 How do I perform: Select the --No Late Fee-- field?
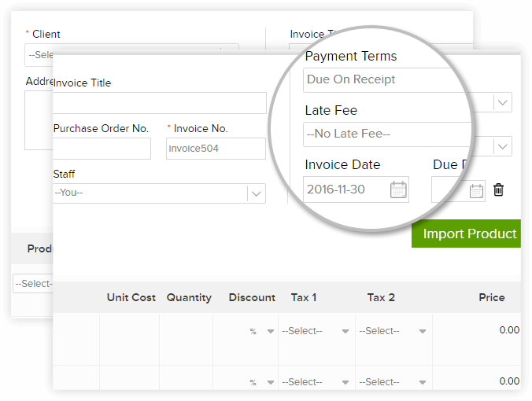tap(386, 134)
